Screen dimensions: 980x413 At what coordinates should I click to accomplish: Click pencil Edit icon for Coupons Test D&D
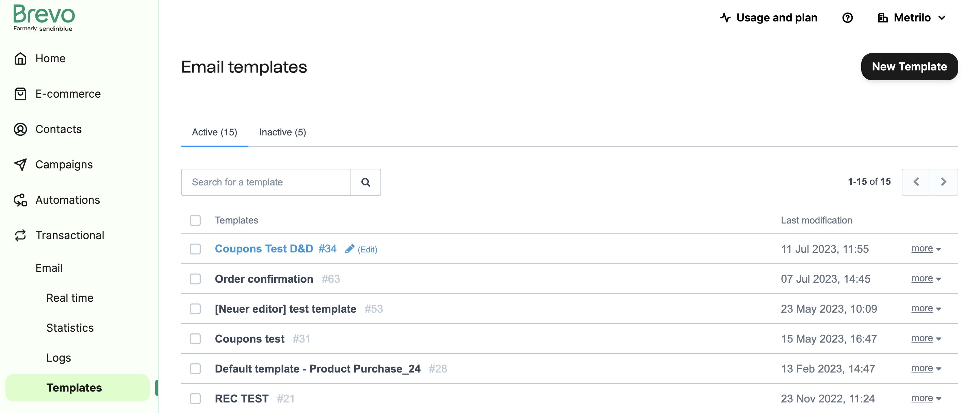349,249
